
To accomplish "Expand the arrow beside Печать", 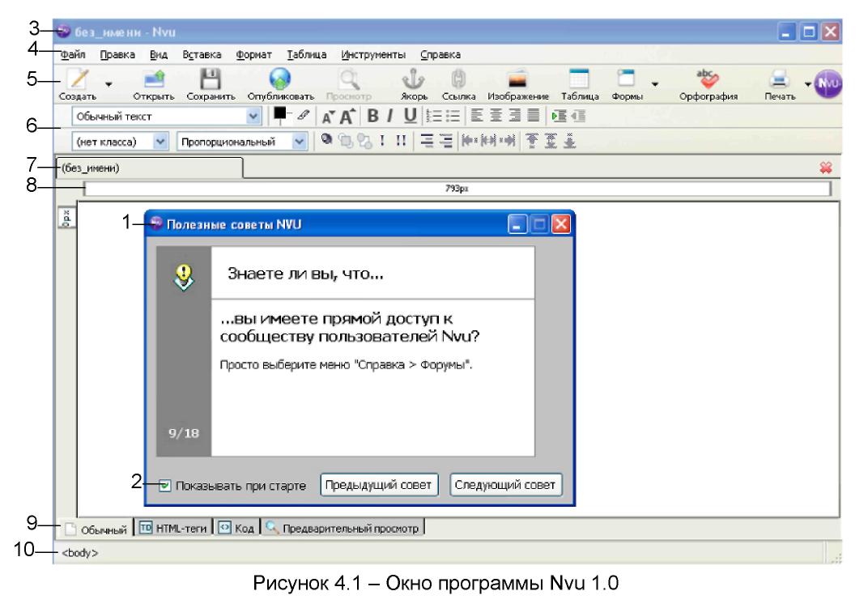I will coord(807,84).
